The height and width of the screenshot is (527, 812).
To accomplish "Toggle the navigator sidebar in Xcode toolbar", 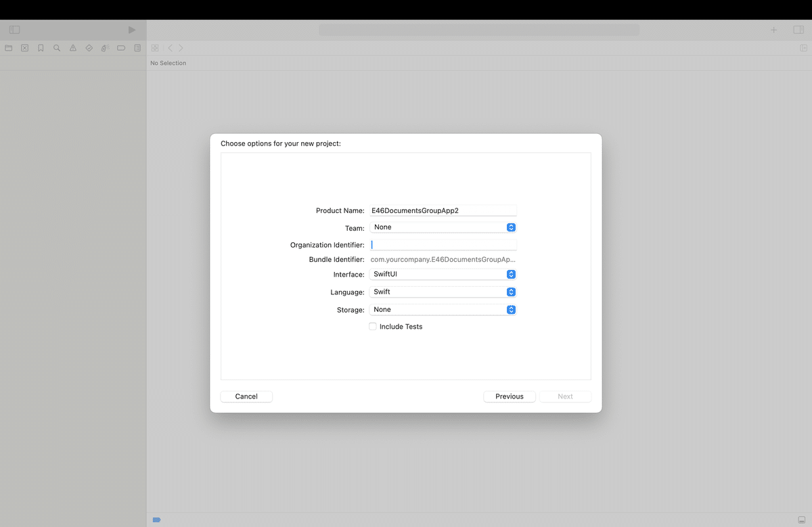I will coord(14,30).
